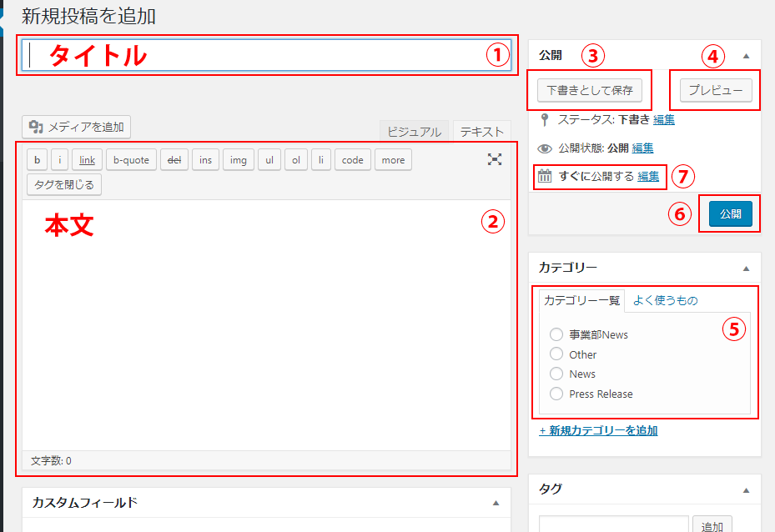This screenshot has width=775, height=532.
Task: Insert deleted text tag with del button
Action: click(x=174, y=159)
